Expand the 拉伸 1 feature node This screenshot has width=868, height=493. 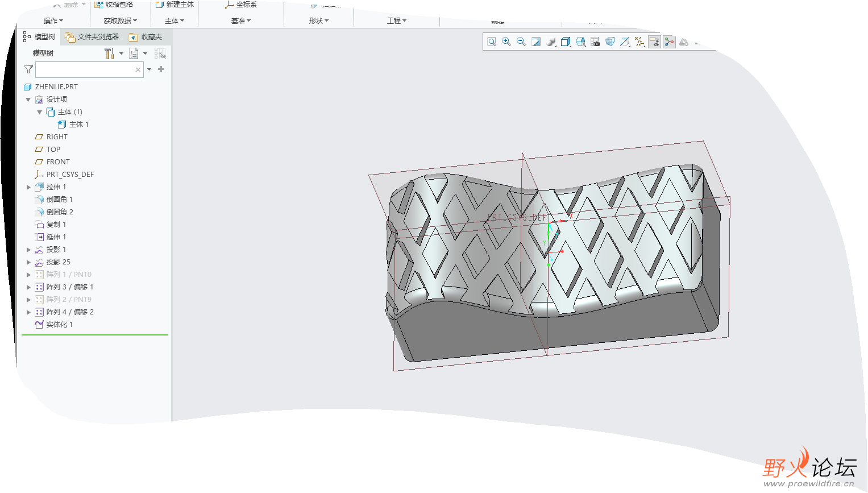28,187
